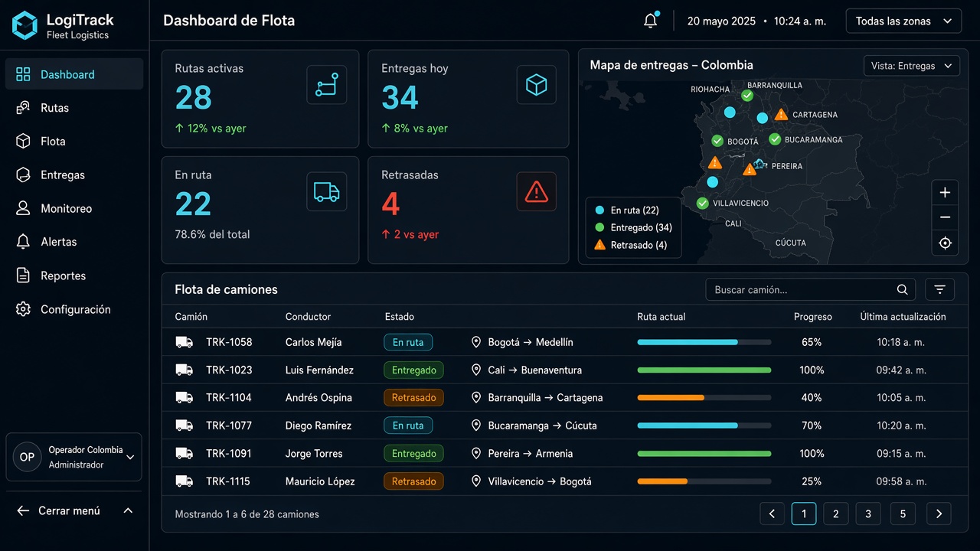This screenshot has height=551, width=980.
Task: Click the Retrasado (4) legend entry
Action: 631,245
